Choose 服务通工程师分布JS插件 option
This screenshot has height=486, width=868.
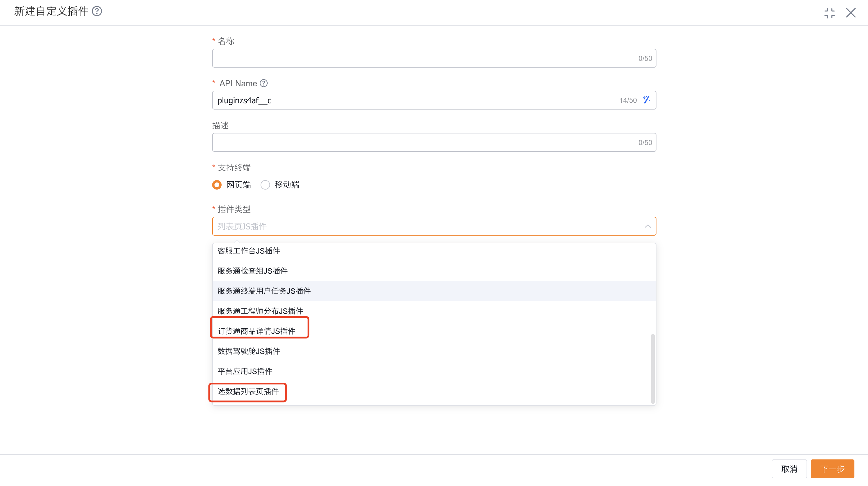point(434,311)
